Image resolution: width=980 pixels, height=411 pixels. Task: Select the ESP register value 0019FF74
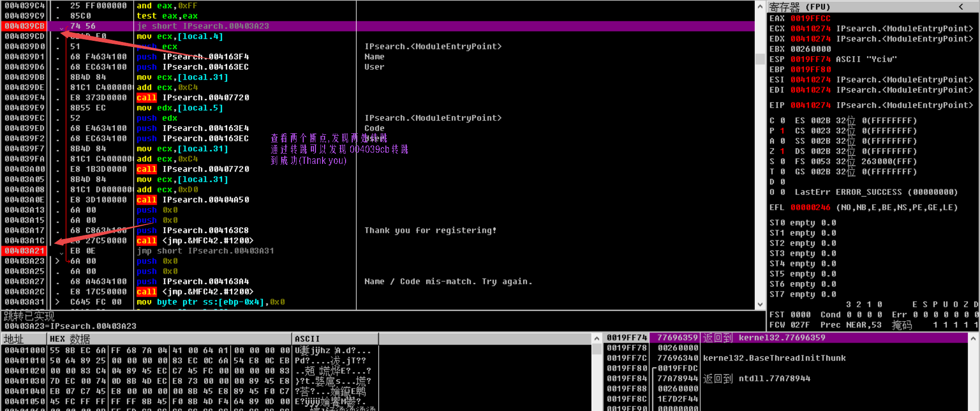811,59
